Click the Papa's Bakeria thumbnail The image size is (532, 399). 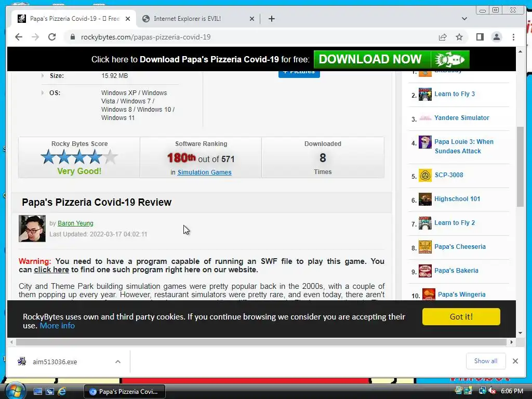pyautogui.click(x=425, y=271)
